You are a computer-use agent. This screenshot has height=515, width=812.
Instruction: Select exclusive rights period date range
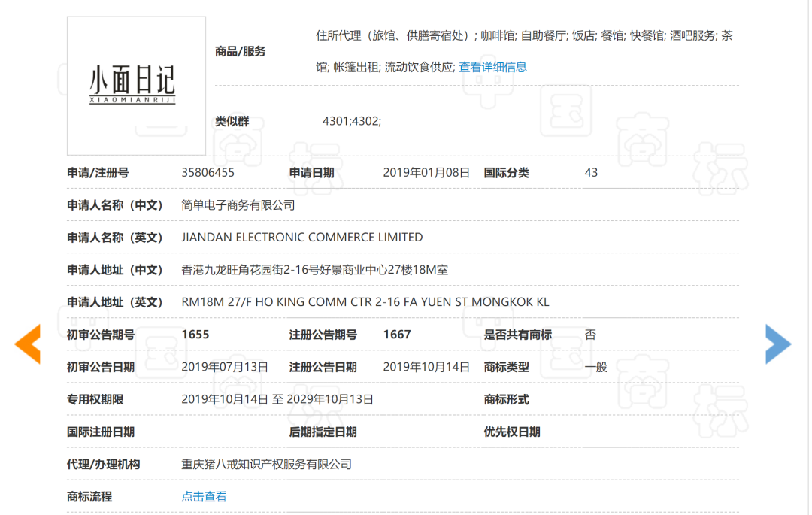pyautogui.click(x=277, y=399)
